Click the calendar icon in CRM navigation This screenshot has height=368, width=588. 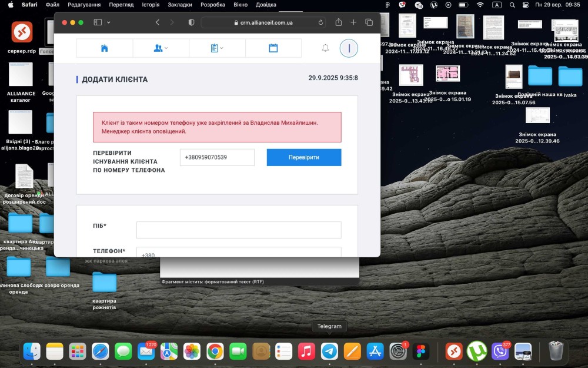273,48
